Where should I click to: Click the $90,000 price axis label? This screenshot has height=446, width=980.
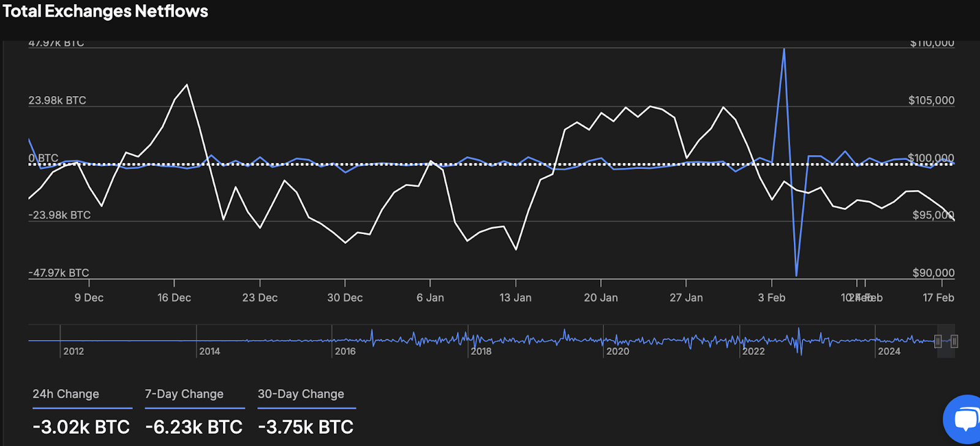(x=933, y=273)
